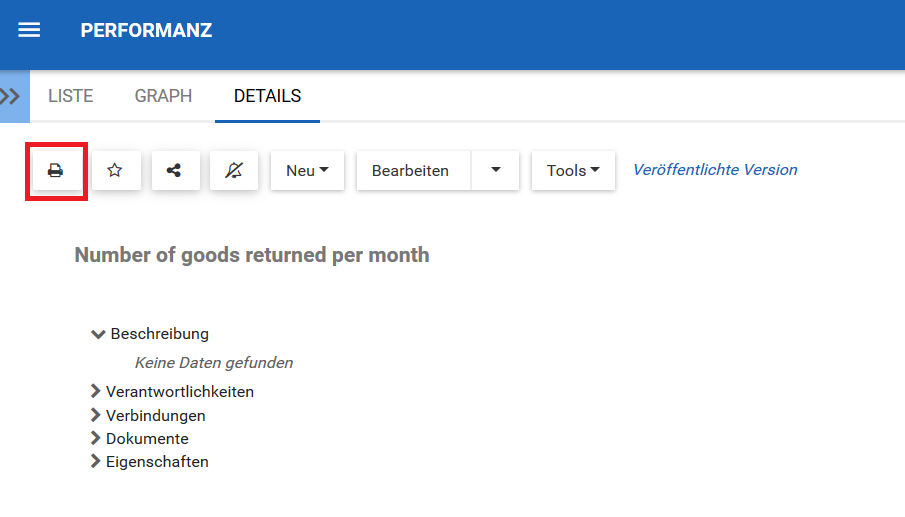Select the DETAILS tab
The image size is (905, 517).
267,97
